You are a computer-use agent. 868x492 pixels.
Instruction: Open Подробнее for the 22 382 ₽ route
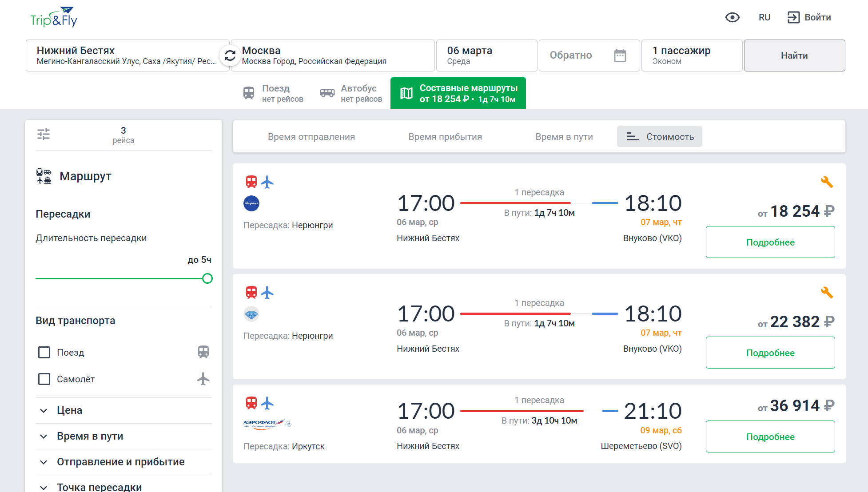coord(770,353)
